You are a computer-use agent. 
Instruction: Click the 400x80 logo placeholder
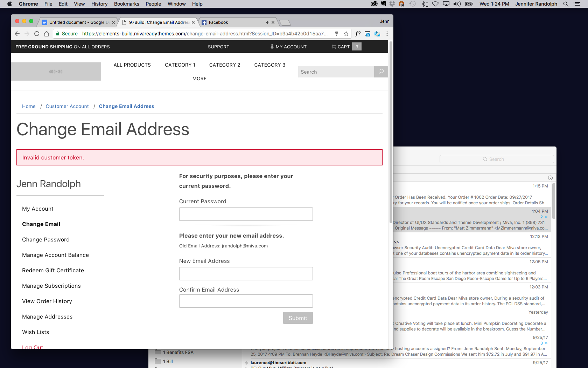coord(56,71)
